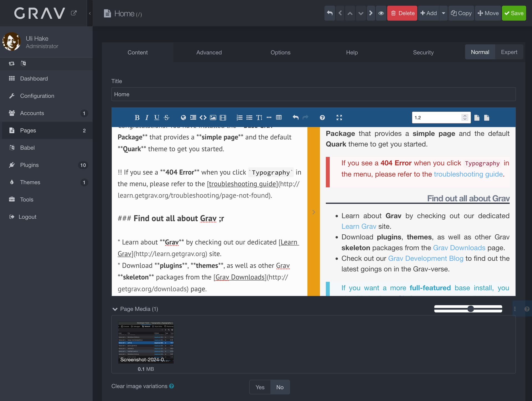Insert inline code with the angle-brackets icon
Viewport: 532px width, 401px height.
point(203,118)
